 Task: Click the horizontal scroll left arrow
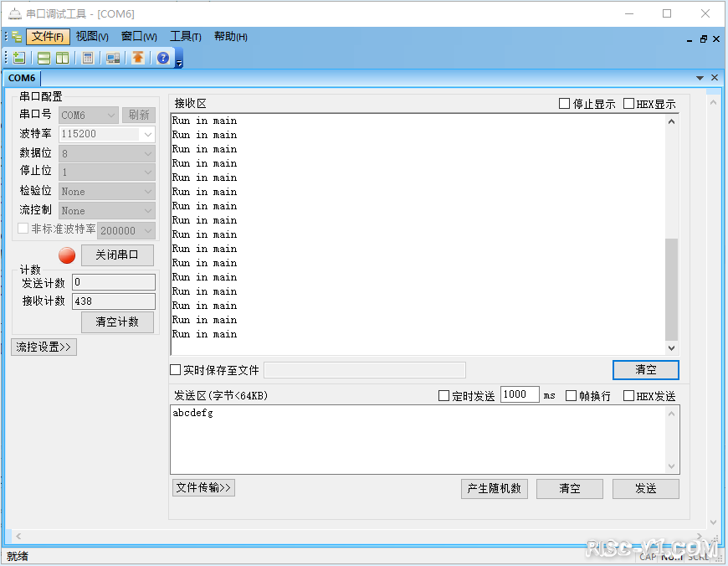(18, 536)
